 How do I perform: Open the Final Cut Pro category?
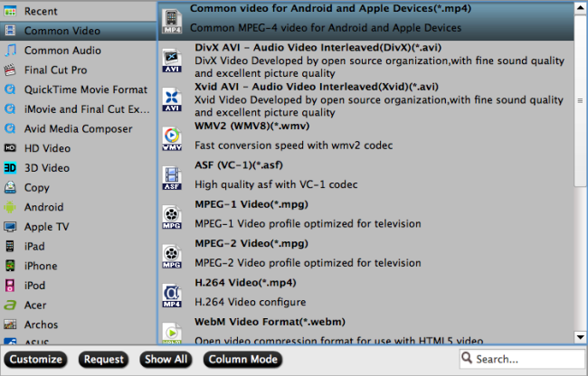tap(79, 70)
